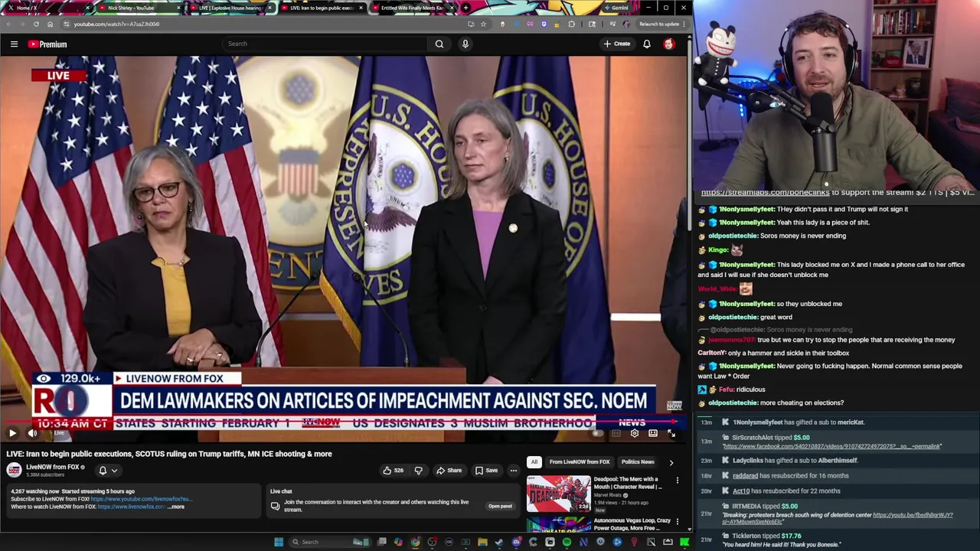Click the Create button on YouTube
Screen dimensions: 980x551
point(617,44)
